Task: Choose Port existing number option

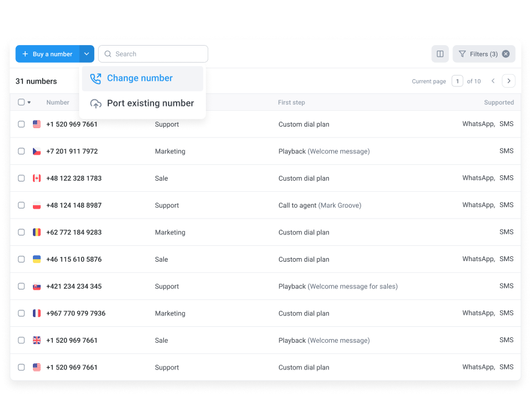Action: pos(150,103)
